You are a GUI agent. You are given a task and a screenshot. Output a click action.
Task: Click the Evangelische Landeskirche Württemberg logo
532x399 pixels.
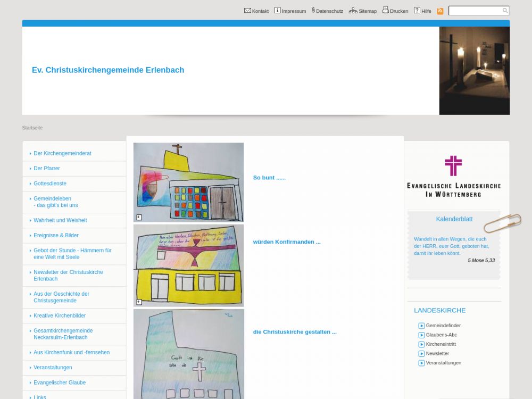(453, 177)
